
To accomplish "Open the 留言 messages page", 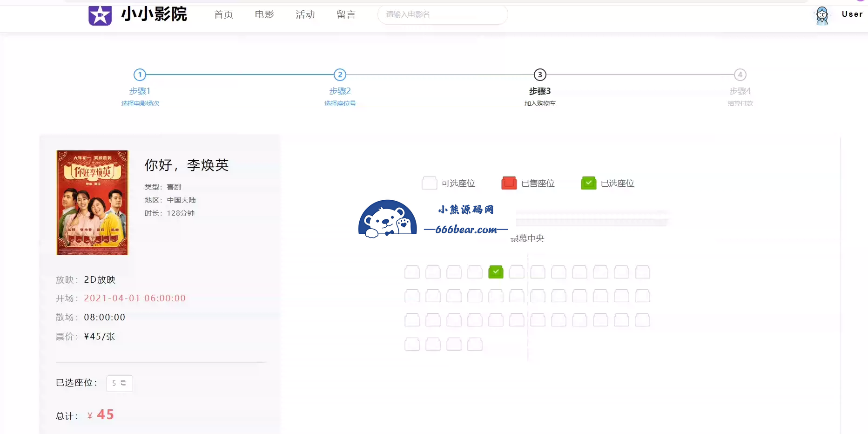I will tap(346, 14).
